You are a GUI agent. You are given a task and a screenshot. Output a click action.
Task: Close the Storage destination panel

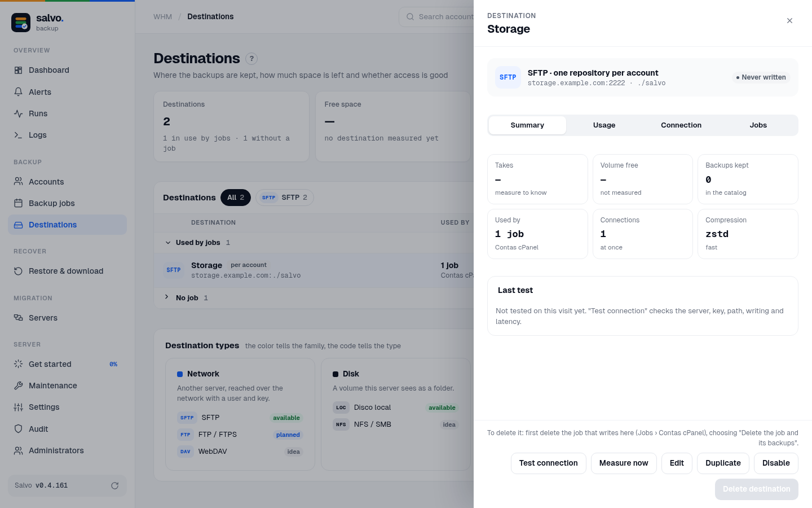789,21
